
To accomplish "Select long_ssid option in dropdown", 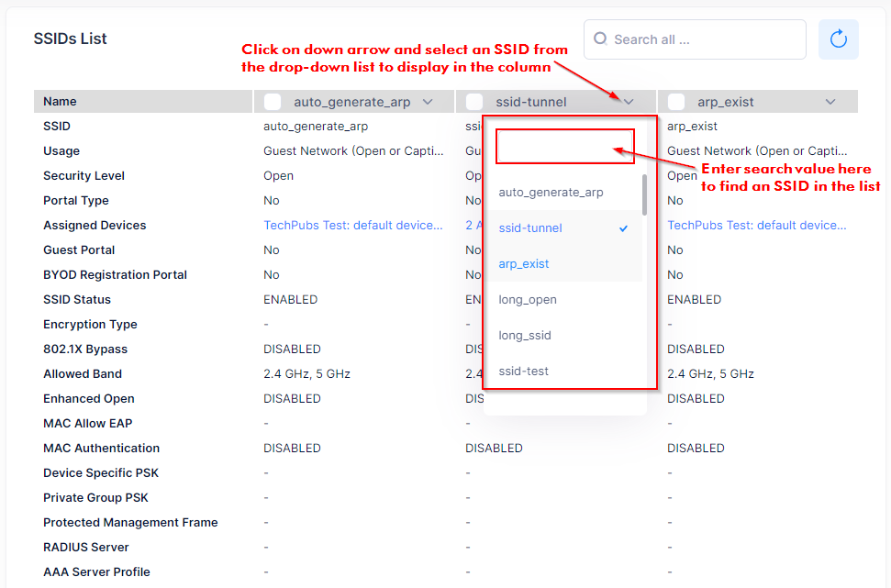I will (525, 336).
